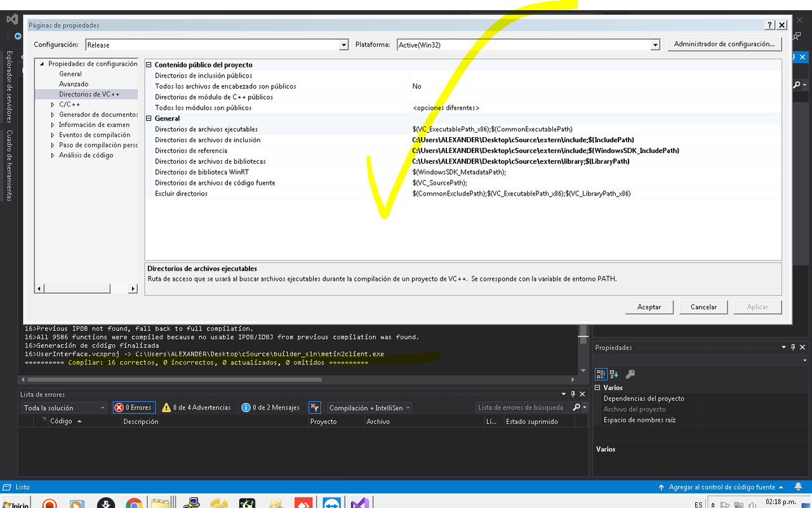Open the Toda la solución scope dropdown
Image resolution: width=812 pixels, height=508 pixels.
[64, 408]
